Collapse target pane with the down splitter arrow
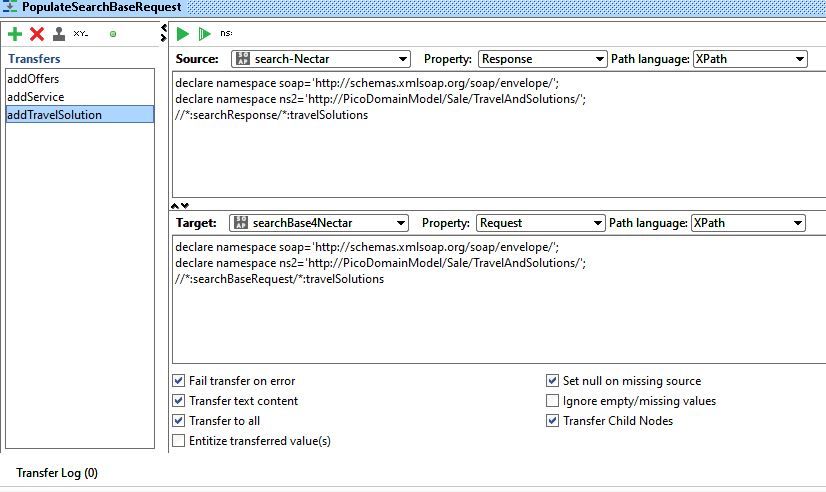826x492 pixels. [x=185, y=205]
